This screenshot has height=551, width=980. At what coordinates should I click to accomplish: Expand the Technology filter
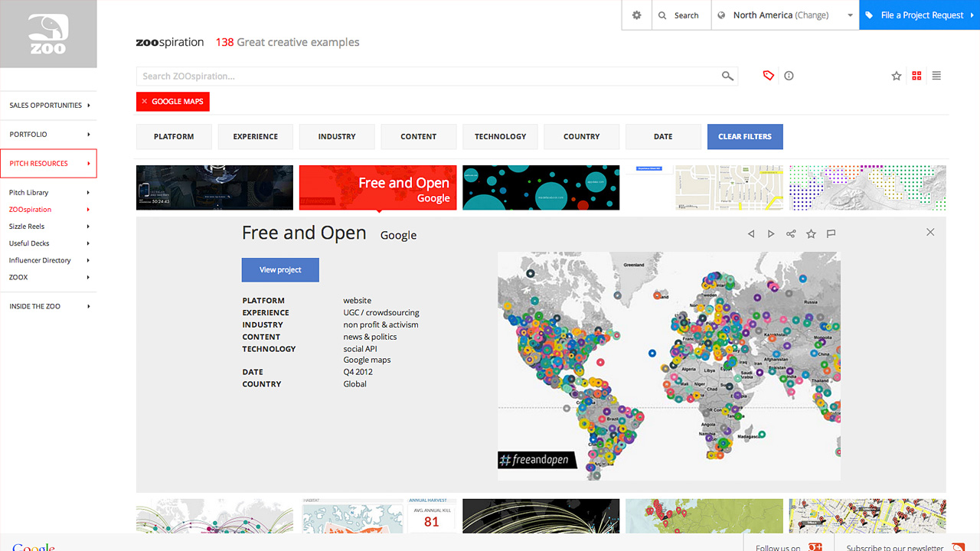500,136
